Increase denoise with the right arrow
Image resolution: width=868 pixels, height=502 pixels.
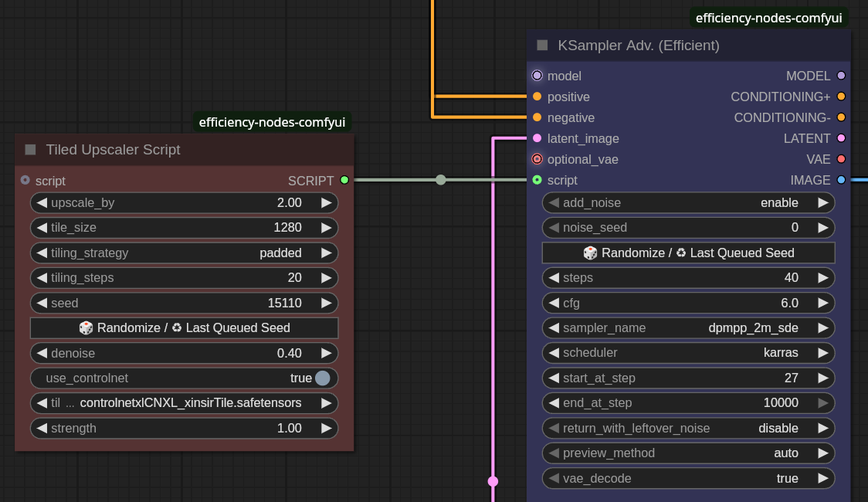(326, 353)
